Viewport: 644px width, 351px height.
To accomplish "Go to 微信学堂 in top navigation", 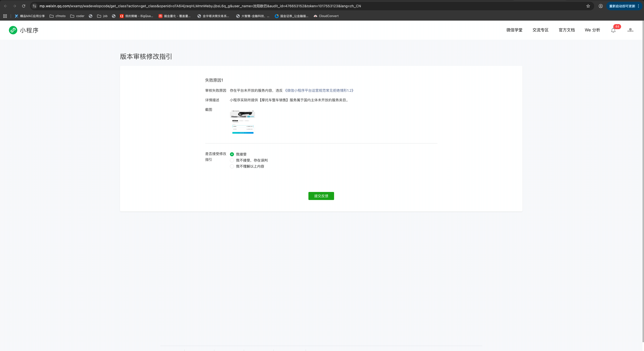I will 514,30.
